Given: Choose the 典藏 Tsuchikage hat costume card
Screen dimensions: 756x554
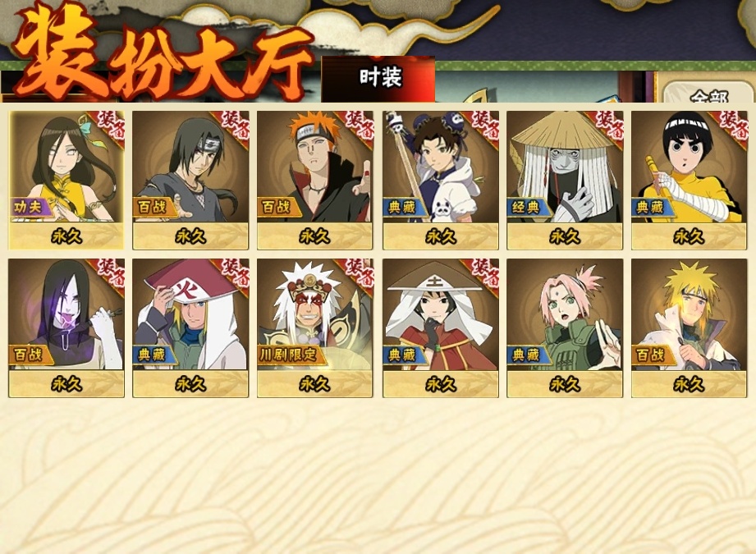Looking at the screenshot, I should (441, 327).
